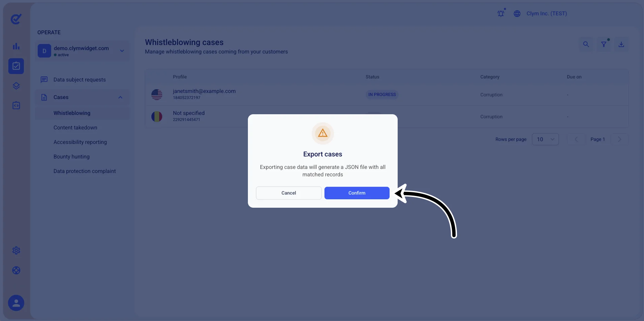Click the orange warning triangle icon
644x321 pixels.
point(323,133)
